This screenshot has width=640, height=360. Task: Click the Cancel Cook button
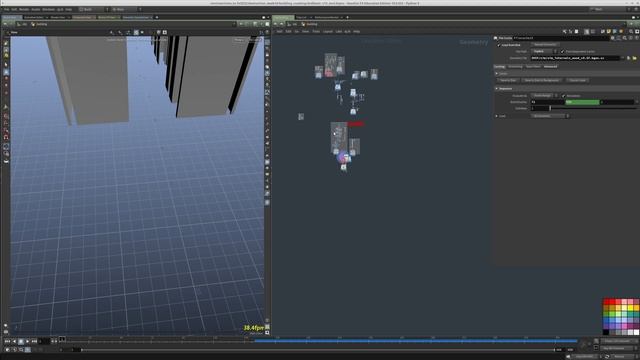pyautogui.click(x=577, y=80)
